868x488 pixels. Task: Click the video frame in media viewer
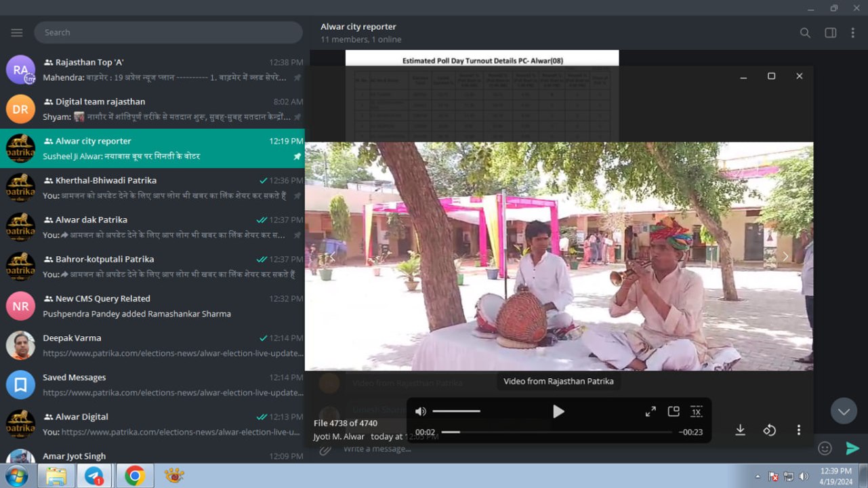point(559,256)
